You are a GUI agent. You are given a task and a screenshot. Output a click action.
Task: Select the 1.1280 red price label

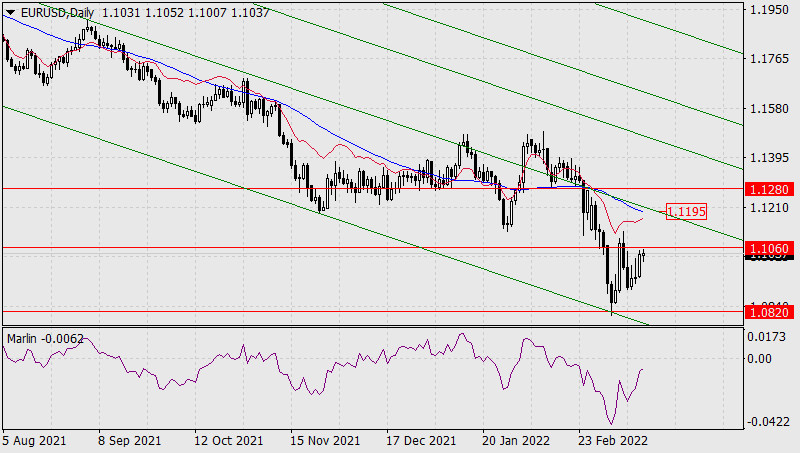coord(769,190)
